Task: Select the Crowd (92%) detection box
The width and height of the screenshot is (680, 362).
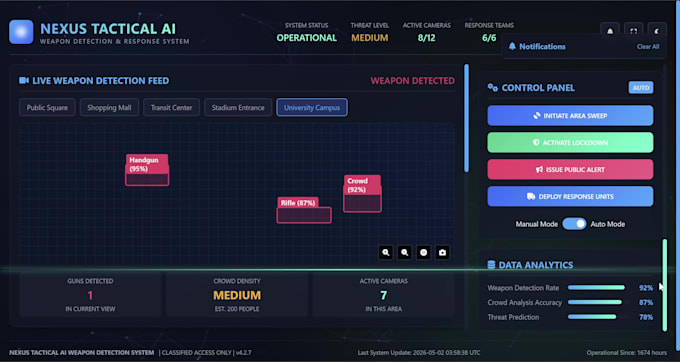Action: (363, 193)
